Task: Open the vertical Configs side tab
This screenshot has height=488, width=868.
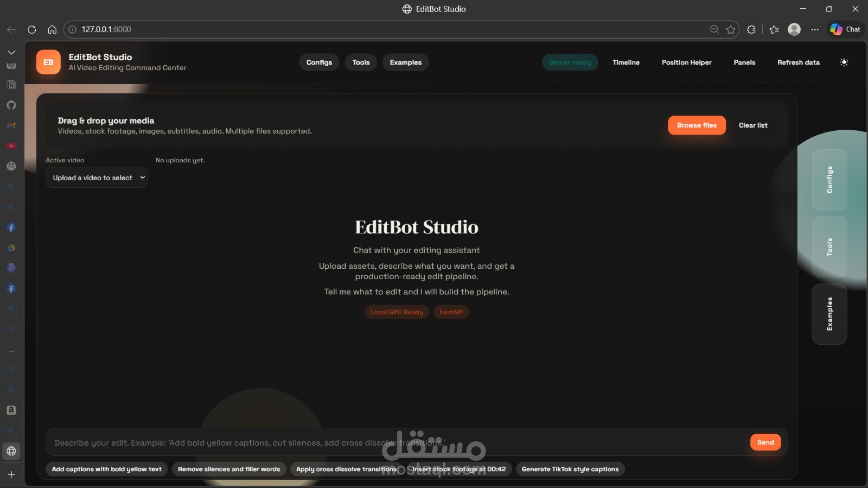Action: (x=829, y=180)
